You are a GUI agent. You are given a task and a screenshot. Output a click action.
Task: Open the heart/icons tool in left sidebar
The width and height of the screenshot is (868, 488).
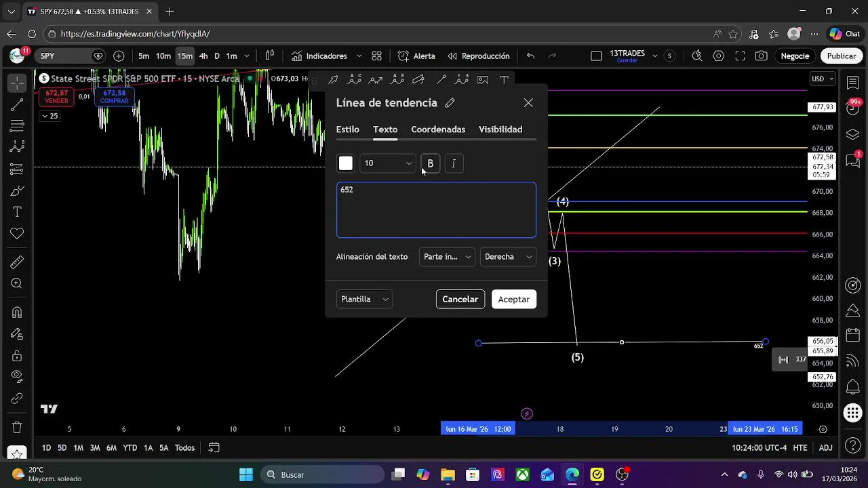[x=17, y=234]
